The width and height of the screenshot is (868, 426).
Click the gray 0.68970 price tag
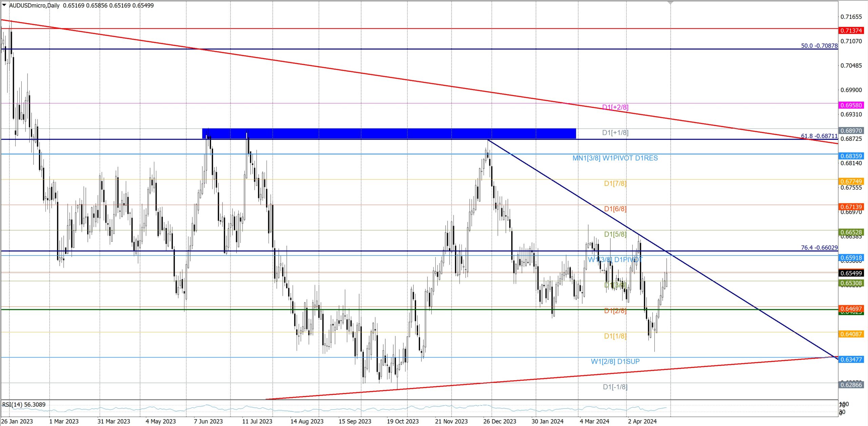tap(851, 131)
